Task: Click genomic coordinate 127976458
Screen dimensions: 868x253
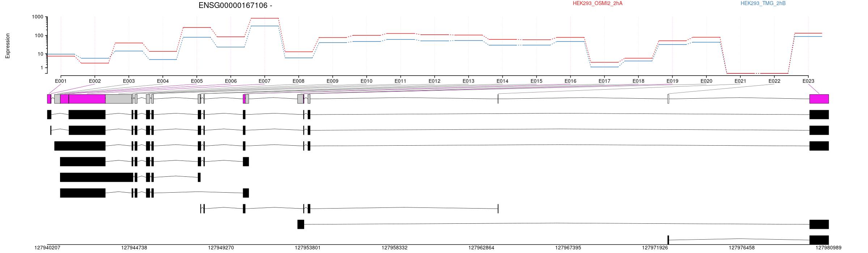Action: tap(742, 248)
